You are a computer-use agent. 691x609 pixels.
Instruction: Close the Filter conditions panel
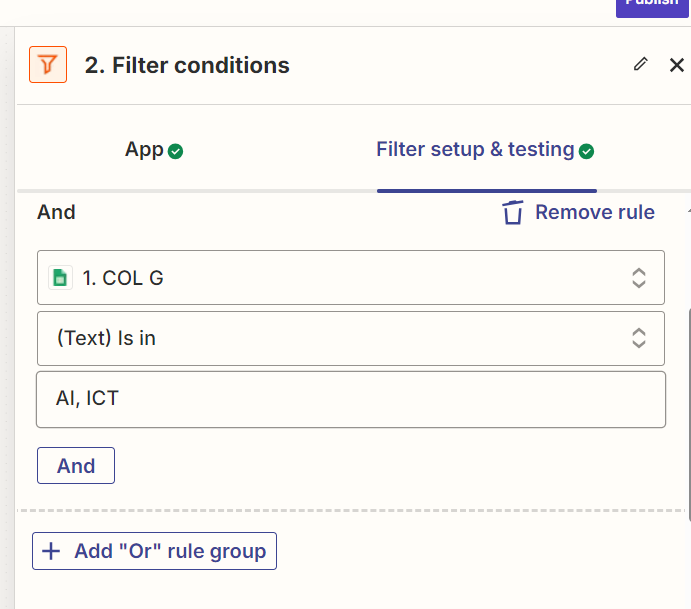[x=676, y=65]
